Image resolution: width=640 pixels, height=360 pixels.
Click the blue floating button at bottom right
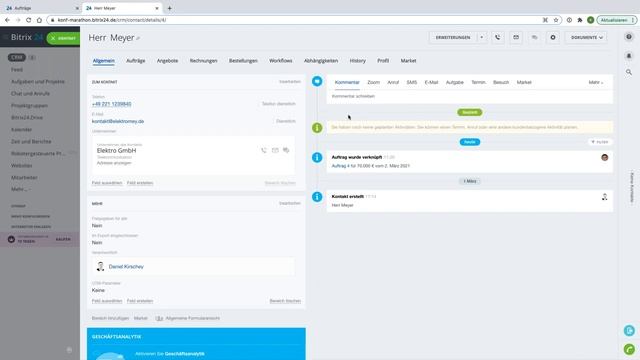629,331
